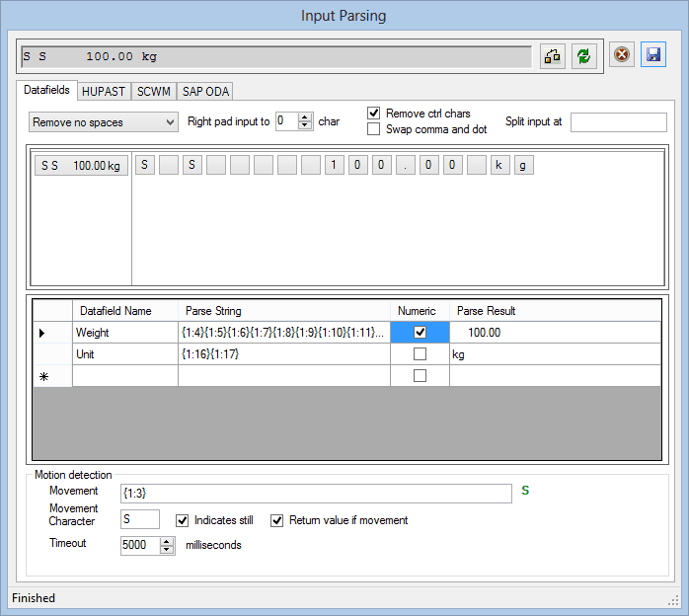Open the HUPAST tab
The height and width of the screenshot is (616, 689).
104,92
